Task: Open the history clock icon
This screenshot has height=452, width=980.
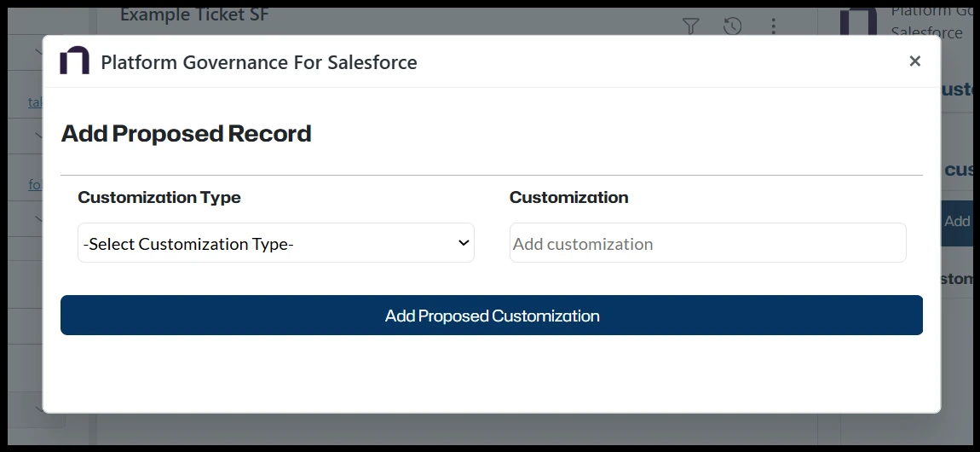Action: [x=732, y=26]
